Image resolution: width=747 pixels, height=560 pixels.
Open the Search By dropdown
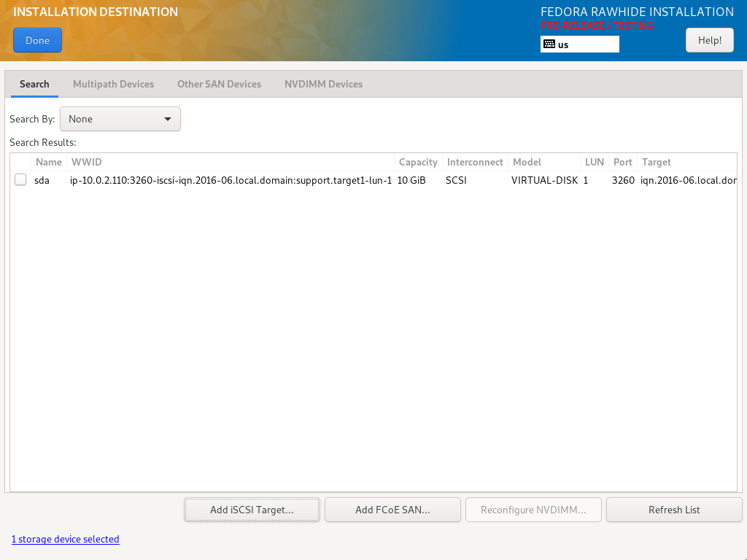(120, 119)
